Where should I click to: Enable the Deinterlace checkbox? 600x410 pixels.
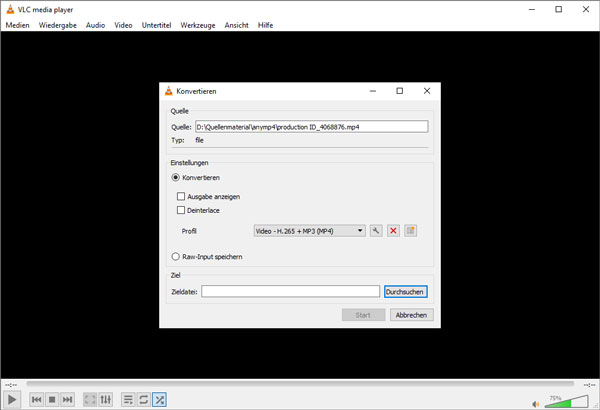(181, 210)
